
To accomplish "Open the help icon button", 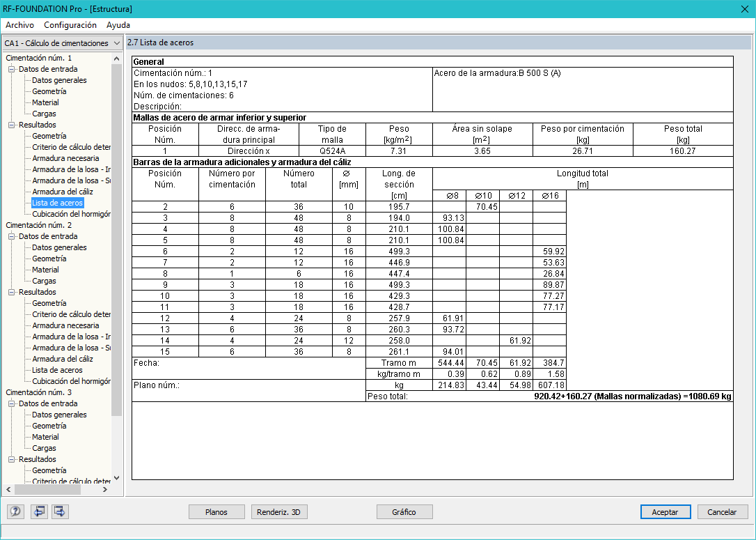I will point(15,511).
